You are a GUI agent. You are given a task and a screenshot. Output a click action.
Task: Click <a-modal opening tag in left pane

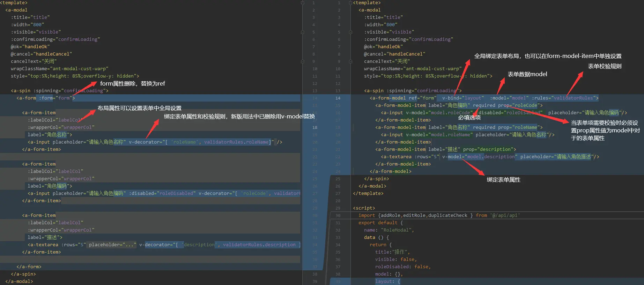pyautogui.click(x=16, y=10)
